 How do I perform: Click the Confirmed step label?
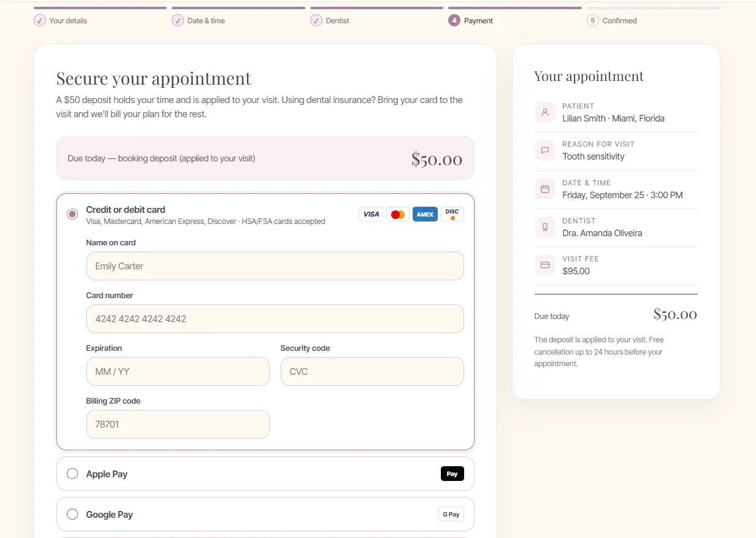pos(619,21)
